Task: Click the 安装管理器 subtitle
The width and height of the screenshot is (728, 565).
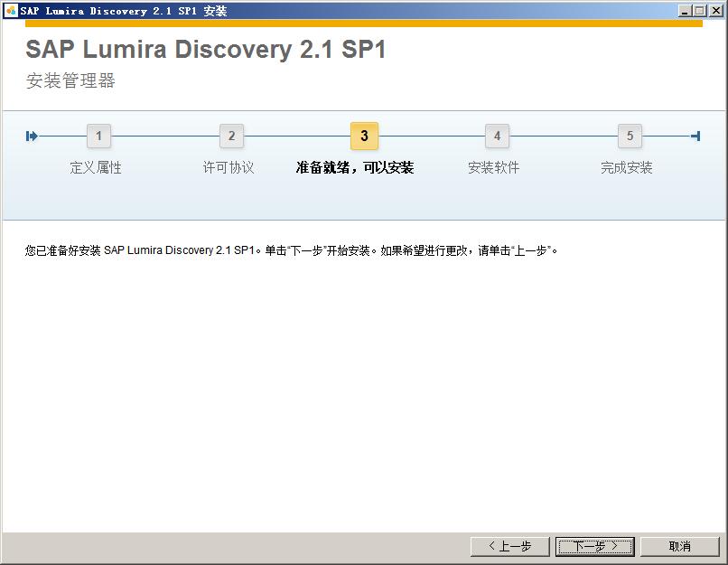Action: tap(70, 80)
